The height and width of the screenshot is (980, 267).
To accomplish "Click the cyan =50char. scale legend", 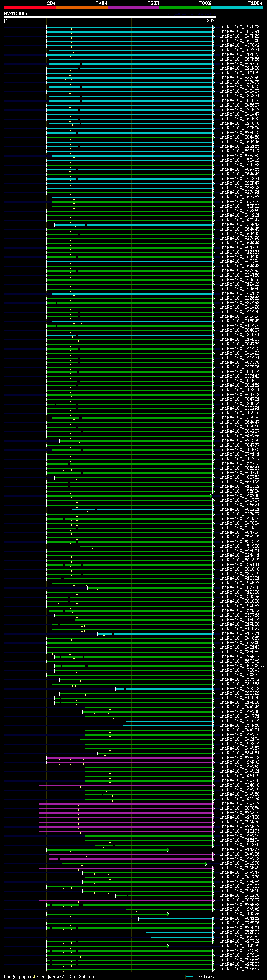I will (x=200, y=977).
